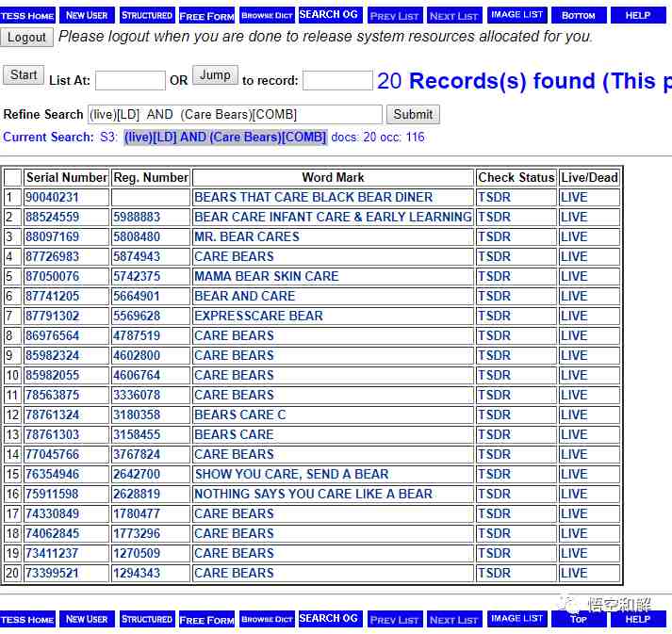The image size is (672, 634).
Task: Open Help in bottom navigation bar
Action: point(638,619)
